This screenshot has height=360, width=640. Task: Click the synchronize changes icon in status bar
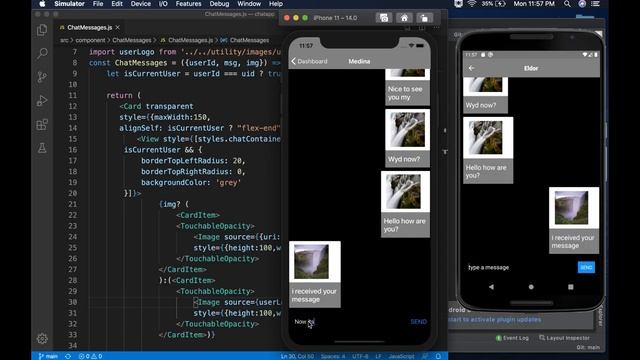[x=68, y=356]
